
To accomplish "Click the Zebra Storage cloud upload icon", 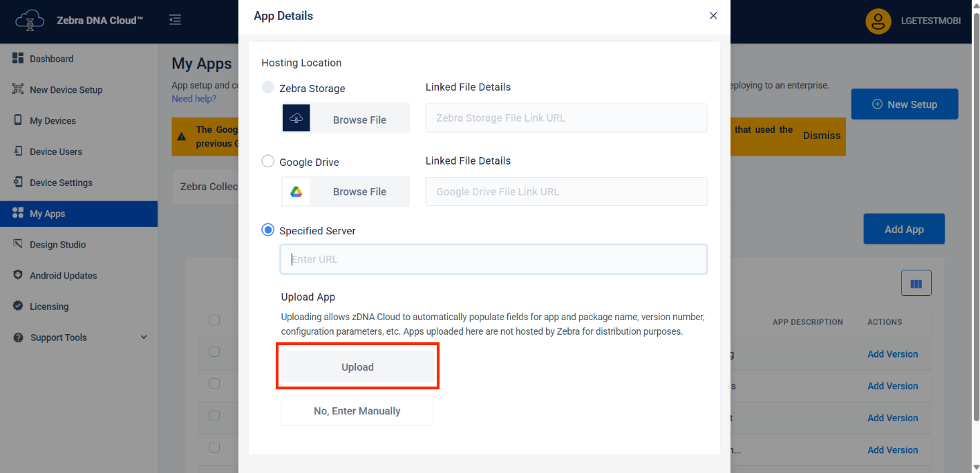I will point(296,119).
